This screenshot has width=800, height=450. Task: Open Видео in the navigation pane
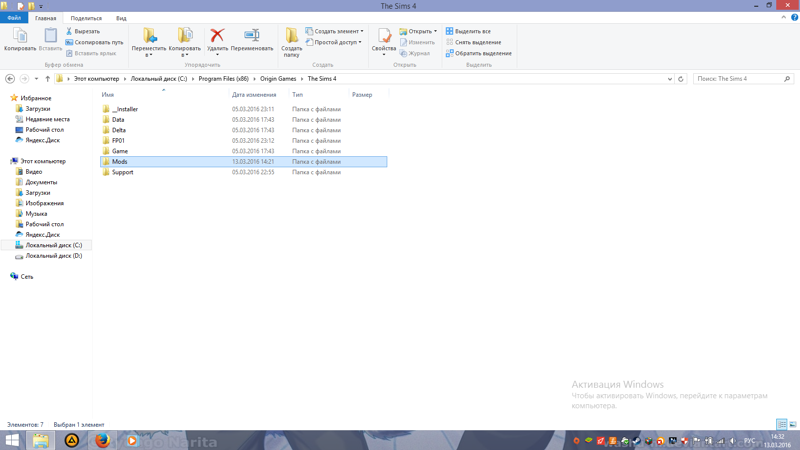point(29,171)
